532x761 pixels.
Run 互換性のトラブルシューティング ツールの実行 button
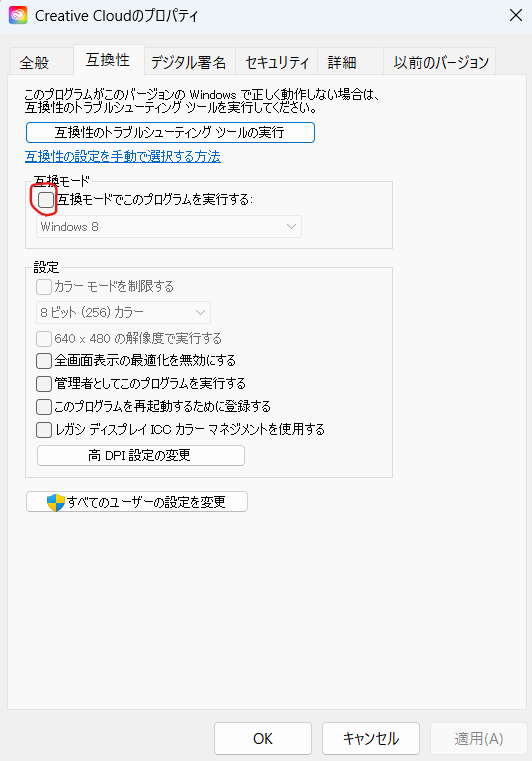coord(170,132)
